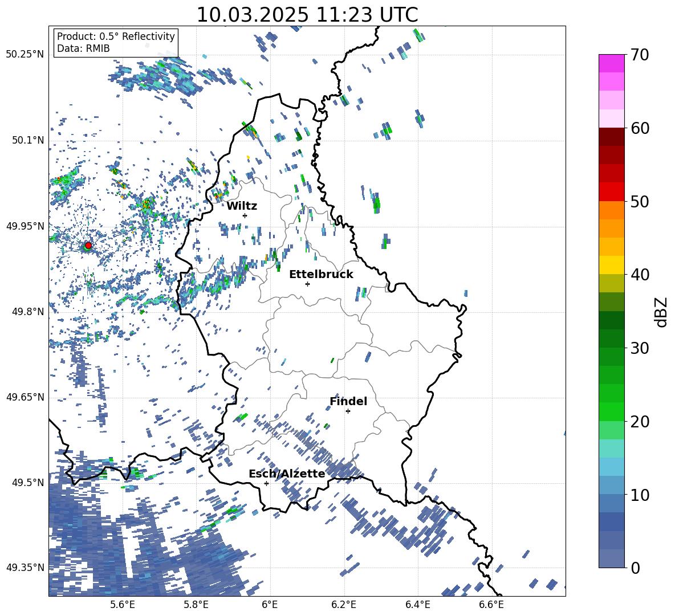Click the 6°E longitude label
Image resolution: width=675 pixels, height=616 pixels.
(270, 605)
